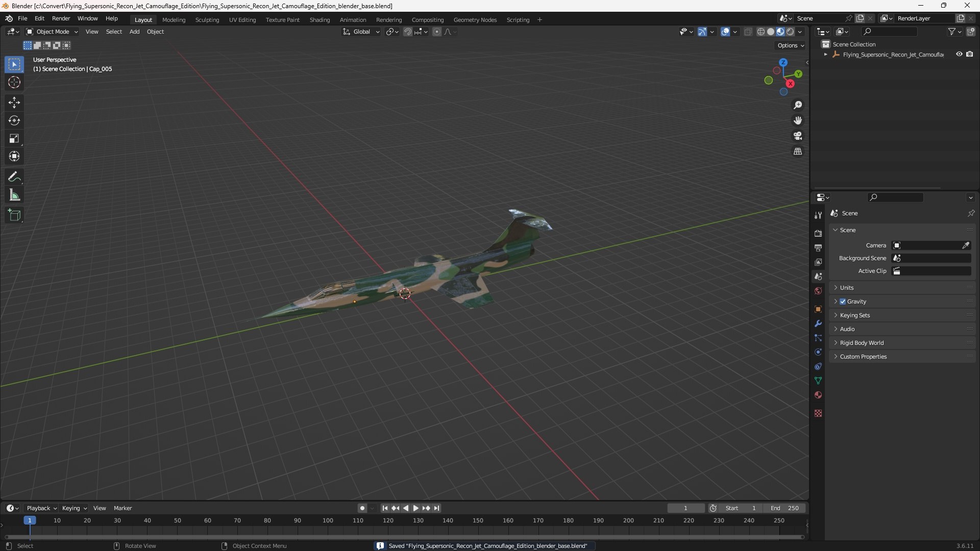980x551 pixels.
Task: Activate the Move tool
Action: point(14,103)
